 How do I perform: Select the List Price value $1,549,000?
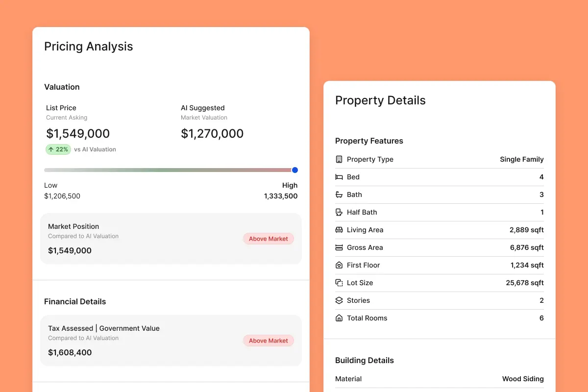(x=77, y=133)
